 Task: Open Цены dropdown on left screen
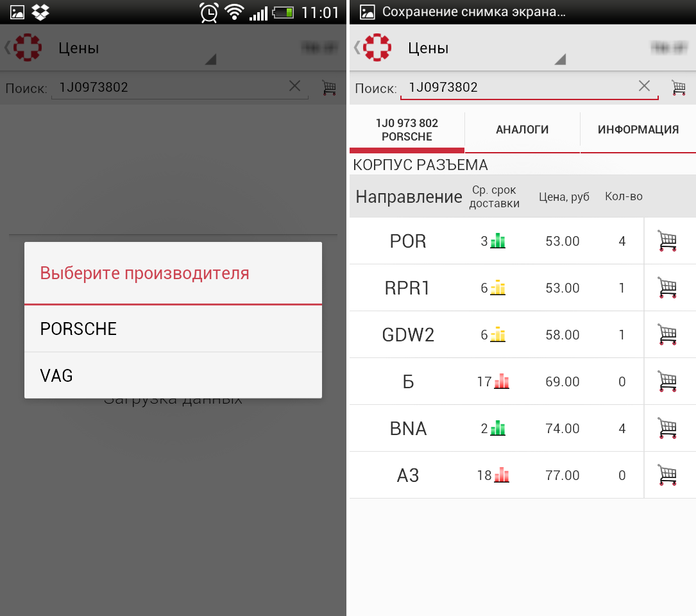137,48
